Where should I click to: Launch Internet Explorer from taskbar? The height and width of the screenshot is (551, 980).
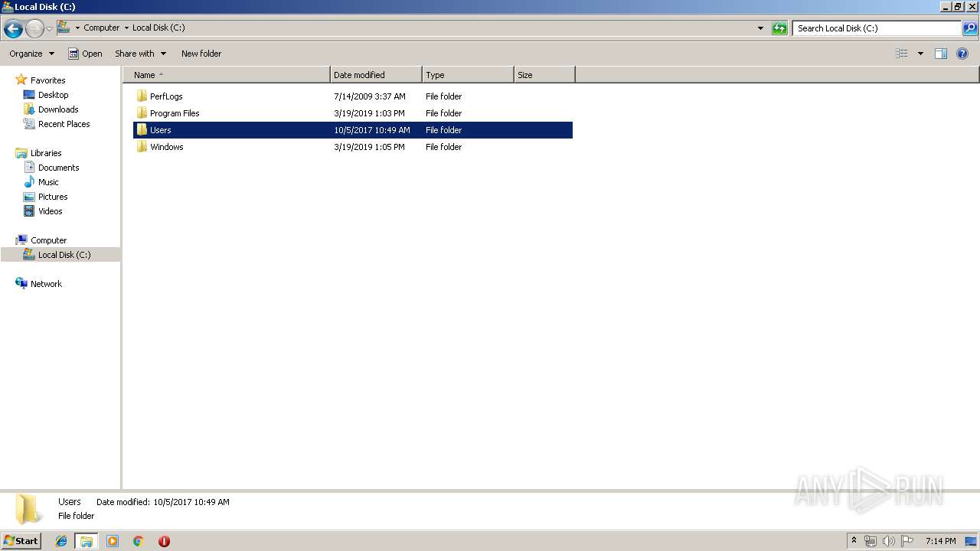61,541
